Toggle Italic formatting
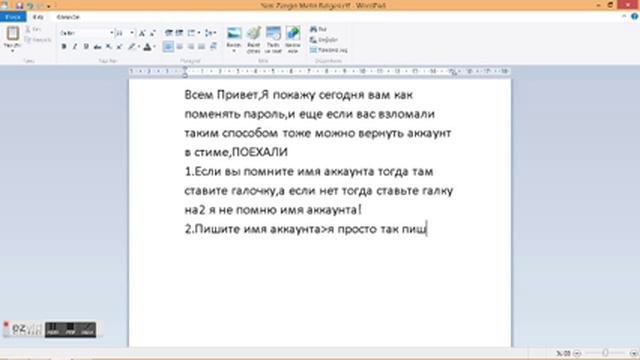This screenshot has height=360, width=640. 75,47
